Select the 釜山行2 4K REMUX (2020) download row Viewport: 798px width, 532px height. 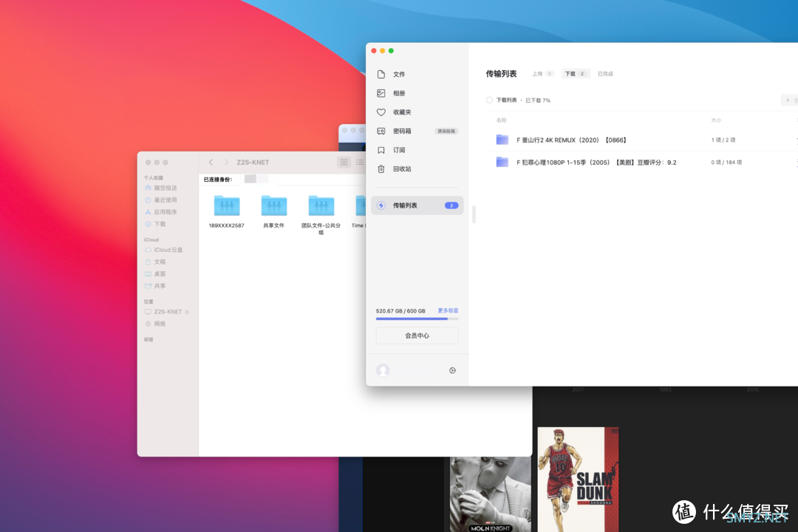641,140
